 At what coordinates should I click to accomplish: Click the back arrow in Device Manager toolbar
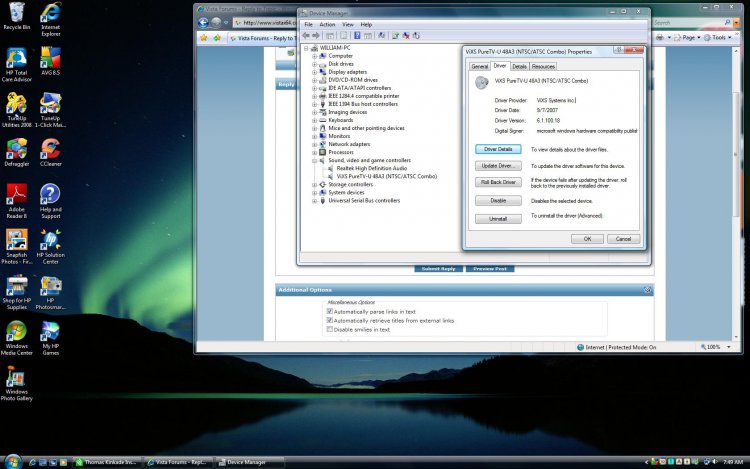pos(306,35)
